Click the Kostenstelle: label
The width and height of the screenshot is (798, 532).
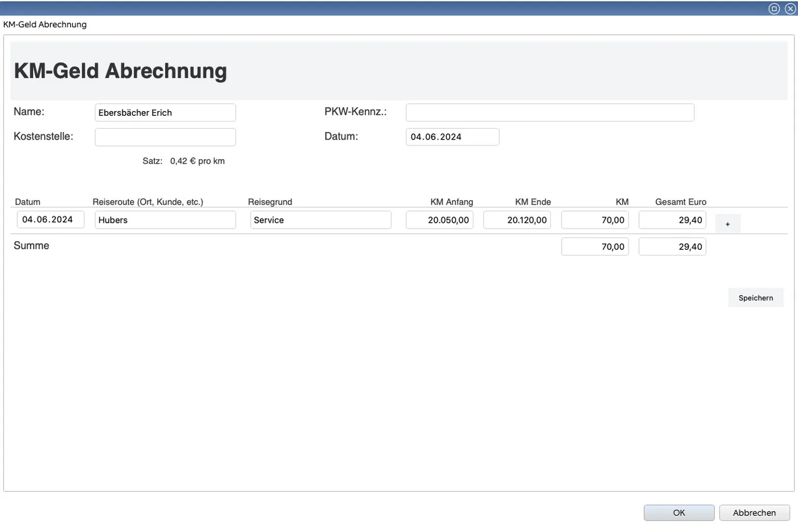click(x=43, y=137)
